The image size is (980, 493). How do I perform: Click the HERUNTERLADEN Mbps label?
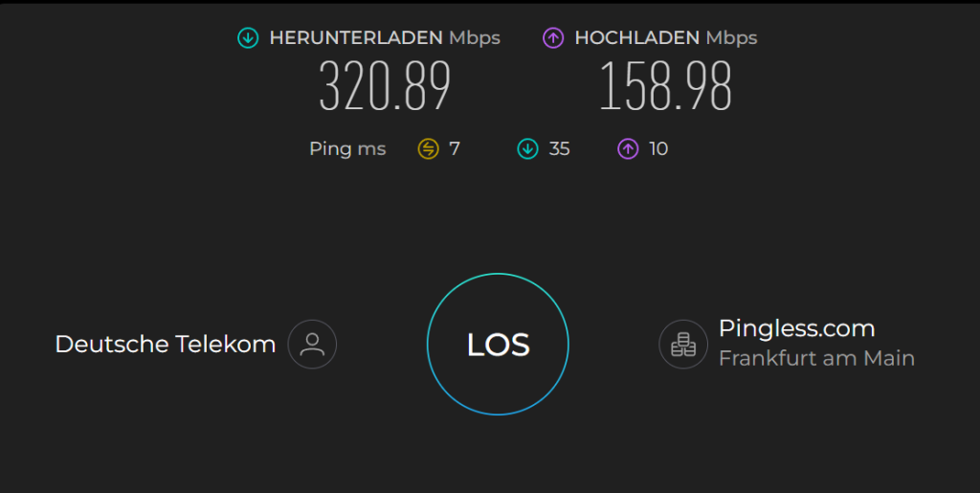[385, 38]
